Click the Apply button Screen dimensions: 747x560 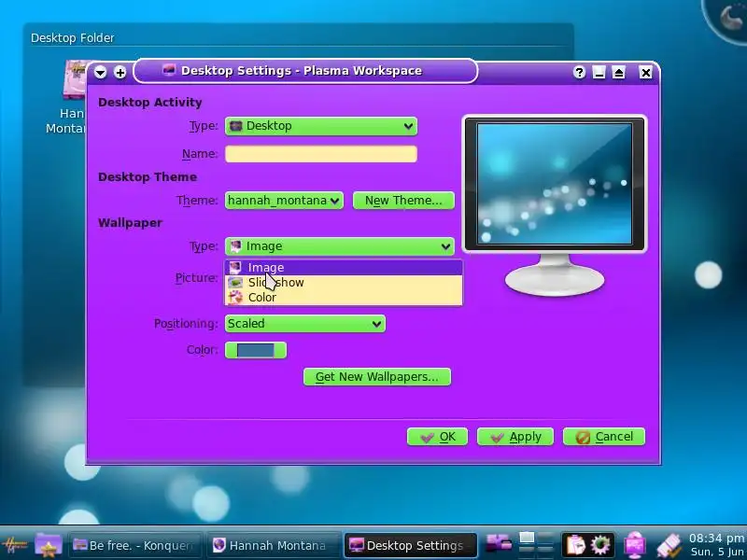[x=515, y=437]
